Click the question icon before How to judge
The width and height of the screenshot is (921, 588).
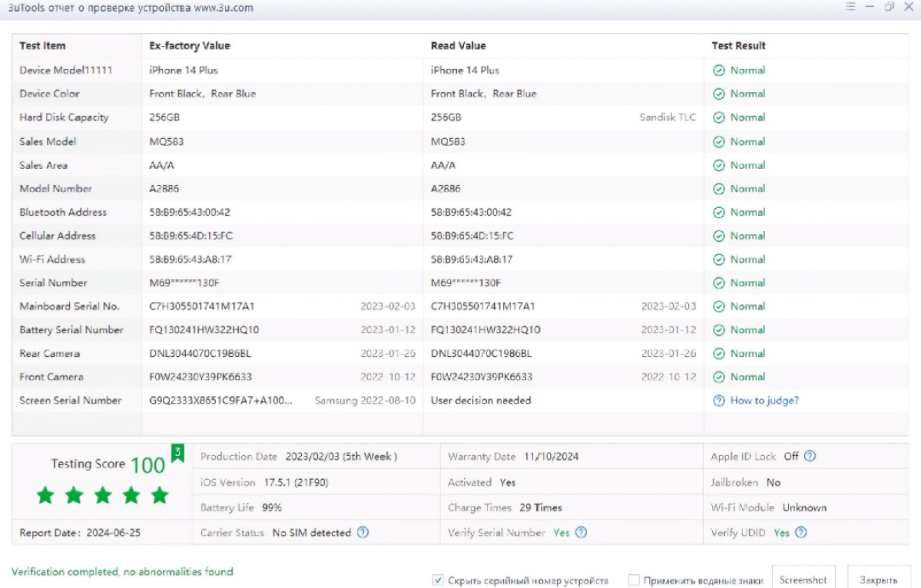[x=719, y=400]
